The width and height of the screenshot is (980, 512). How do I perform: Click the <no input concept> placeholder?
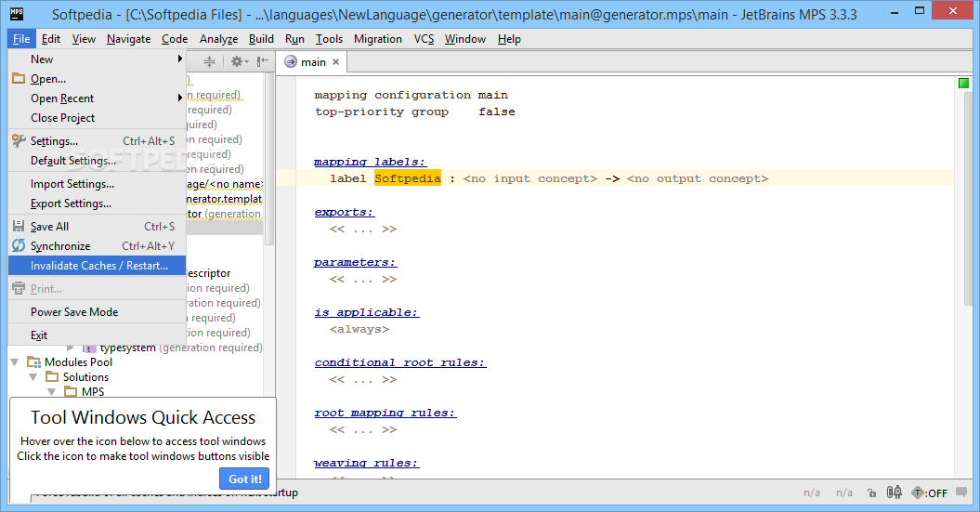click(x=530, y=178)
